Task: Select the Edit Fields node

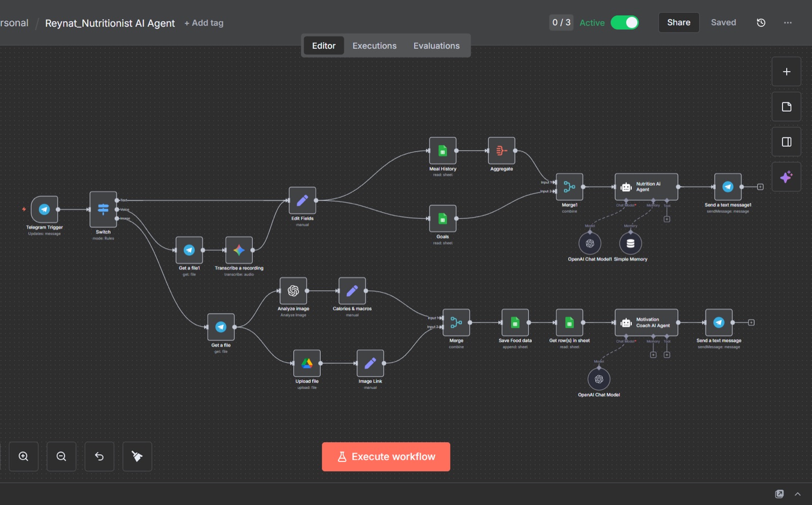Action: pos(302,200)
